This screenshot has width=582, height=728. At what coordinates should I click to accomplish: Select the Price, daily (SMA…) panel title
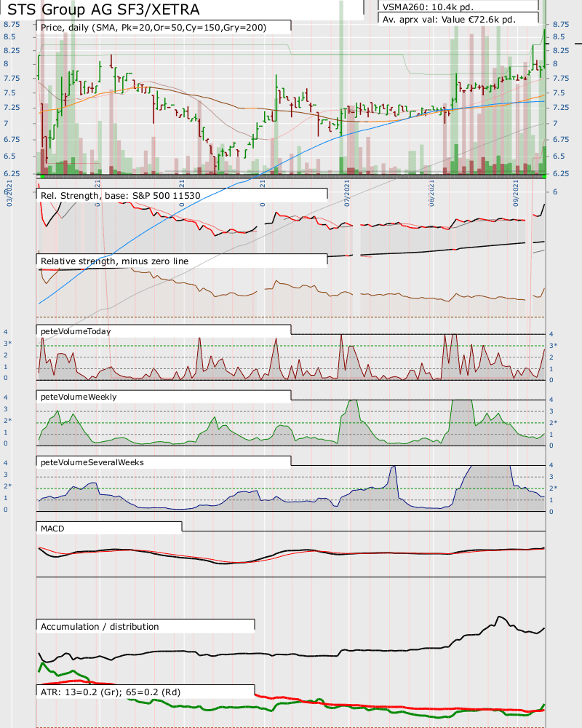point(154,28)
